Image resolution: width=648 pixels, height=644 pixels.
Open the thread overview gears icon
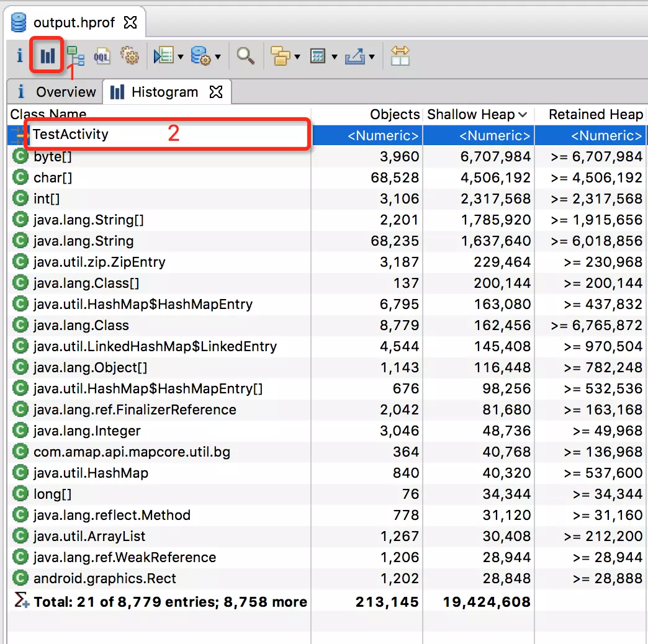[130, 55]
